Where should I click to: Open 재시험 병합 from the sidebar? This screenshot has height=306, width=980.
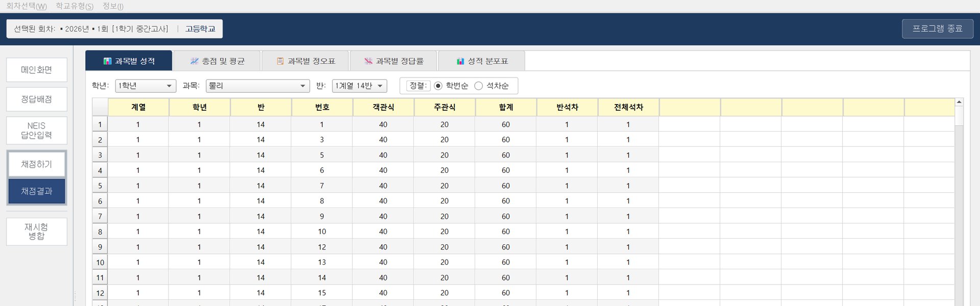(x=37, y=232)
